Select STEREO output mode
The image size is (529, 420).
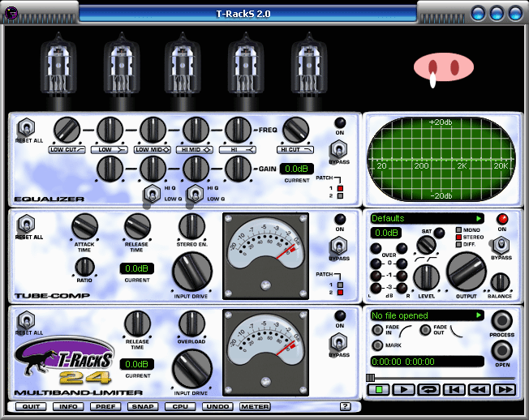458,238
